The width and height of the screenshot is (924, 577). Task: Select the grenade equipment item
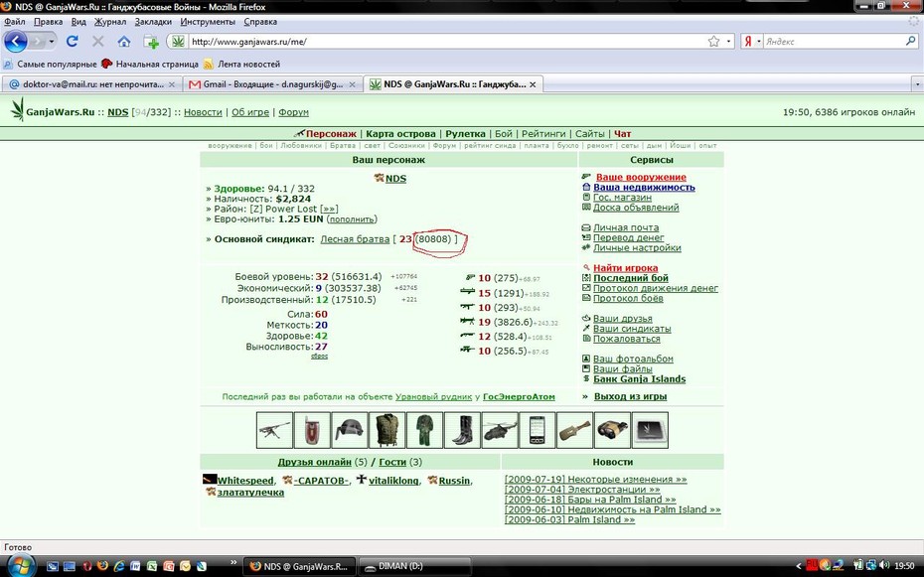click(574, 430)
